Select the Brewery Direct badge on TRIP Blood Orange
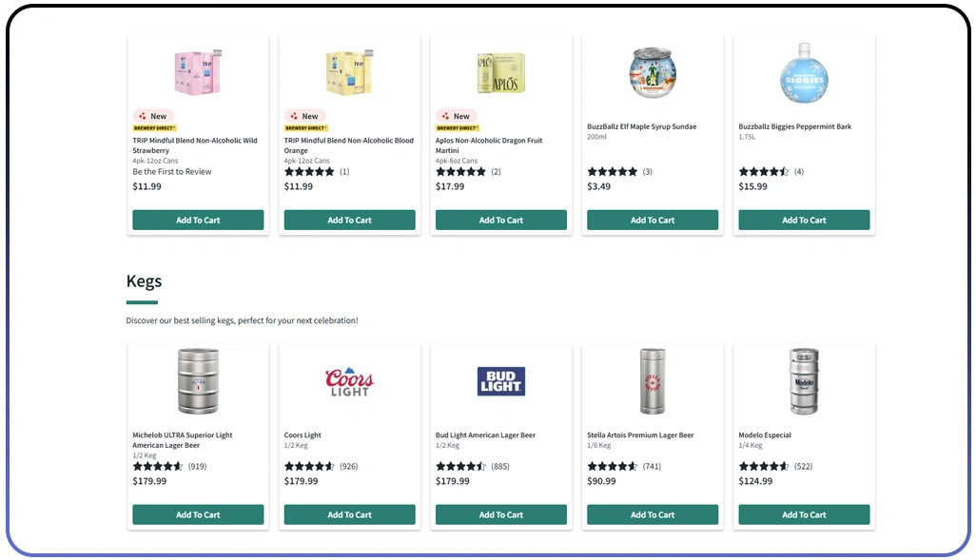The width and height of the screenshot is (976, 560). click(304, 127)
